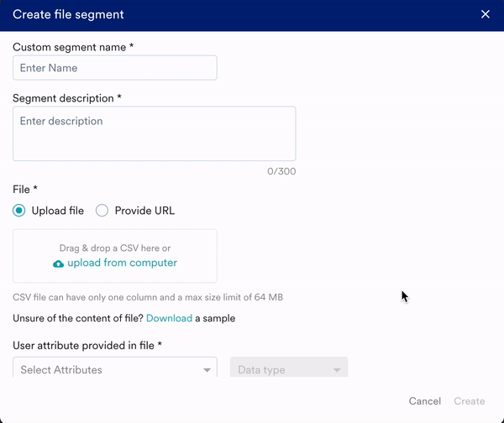Close the Create file segment dialog
Image resolution: width=504 pixels, height=423 pixels.
[x=485, y=14]
